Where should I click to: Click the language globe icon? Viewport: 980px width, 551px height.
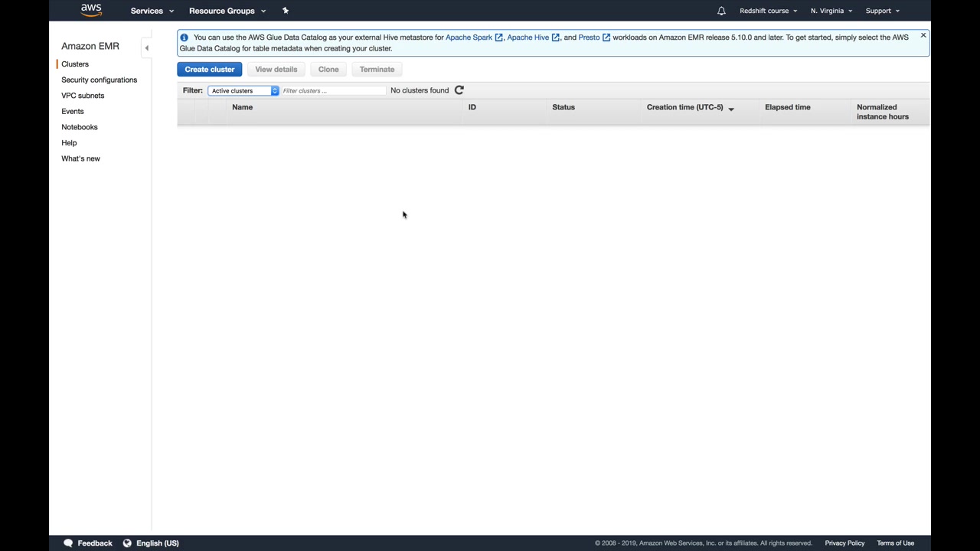click(x=127, y=543)
